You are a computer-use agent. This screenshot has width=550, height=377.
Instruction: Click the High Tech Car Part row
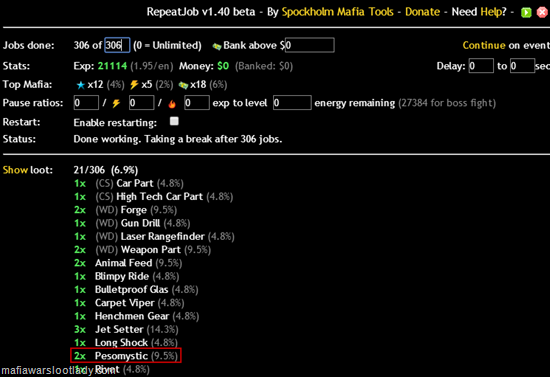tap(153, 197)
